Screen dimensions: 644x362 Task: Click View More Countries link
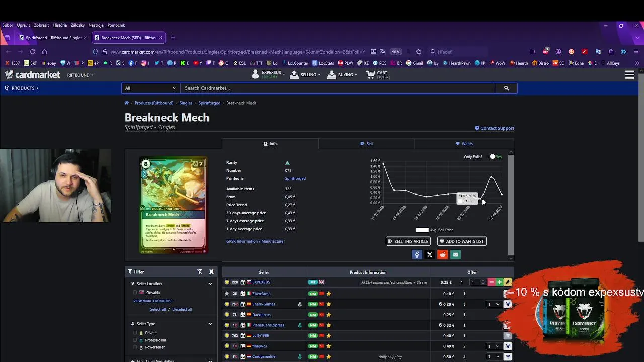153,301
